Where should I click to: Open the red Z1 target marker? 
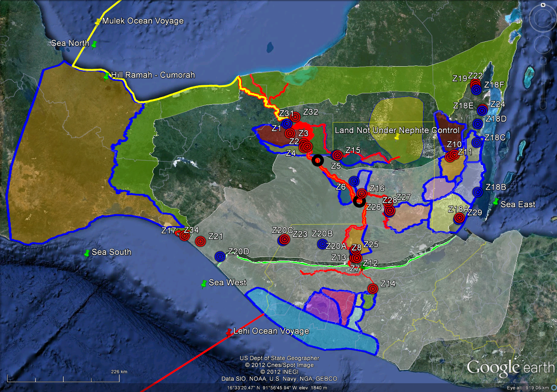pos(289,133)
